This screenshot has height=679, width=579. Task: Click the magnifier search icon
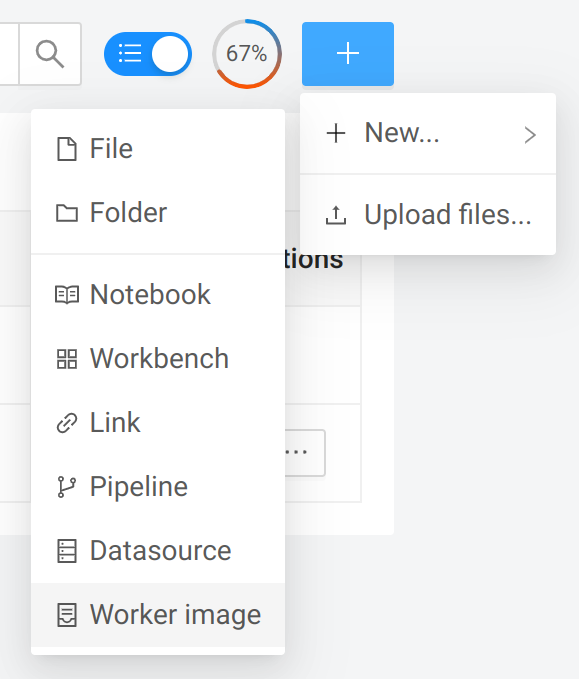50,54
